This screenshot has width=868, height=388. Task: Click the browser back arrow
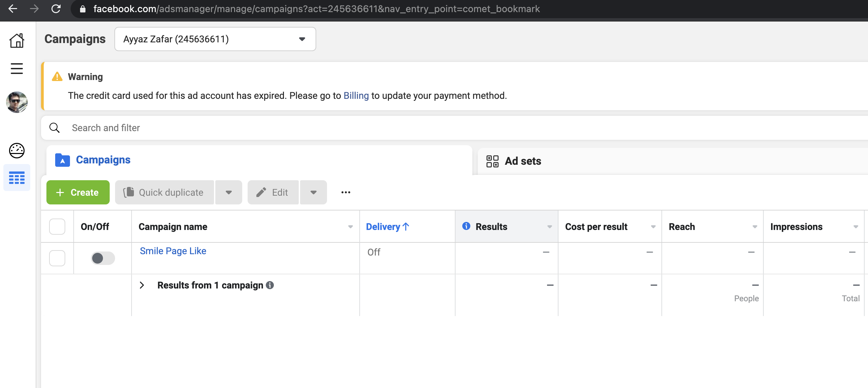pyautogui.click(x=12, y=9)
